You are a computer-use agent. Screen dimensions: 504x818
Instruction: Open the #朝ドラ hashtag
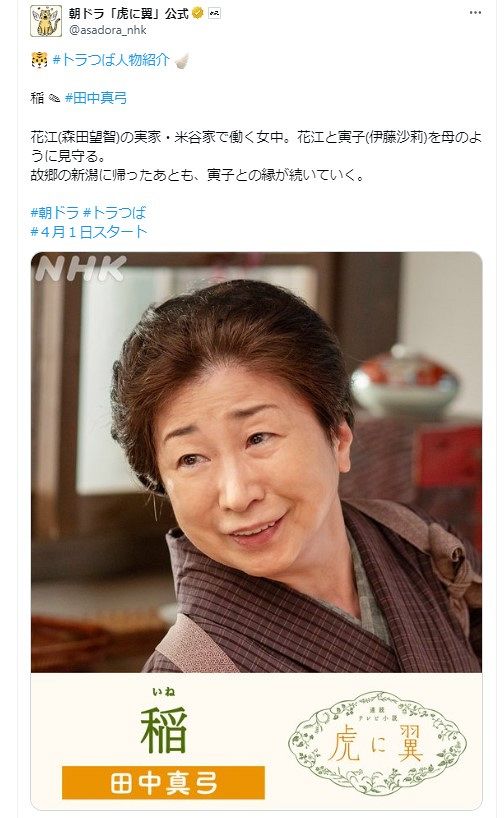coord(55,212)
